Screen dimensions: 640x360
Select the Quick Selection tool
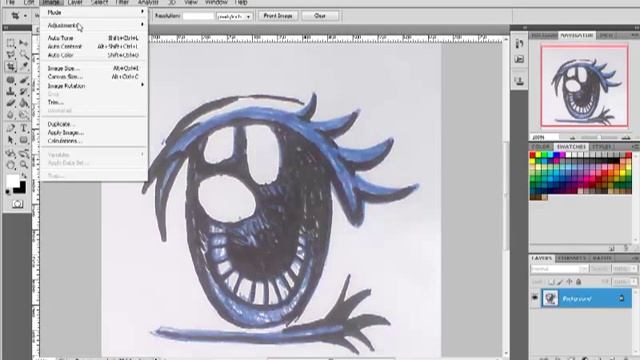coord(24,55)
